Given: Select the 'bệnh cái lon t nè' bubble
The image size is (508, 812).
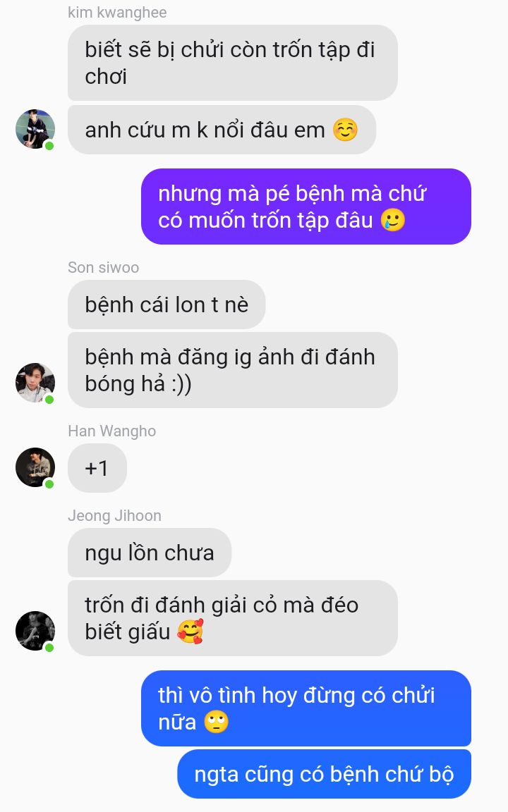Looking at the screenshot, I should pos(167,304).
